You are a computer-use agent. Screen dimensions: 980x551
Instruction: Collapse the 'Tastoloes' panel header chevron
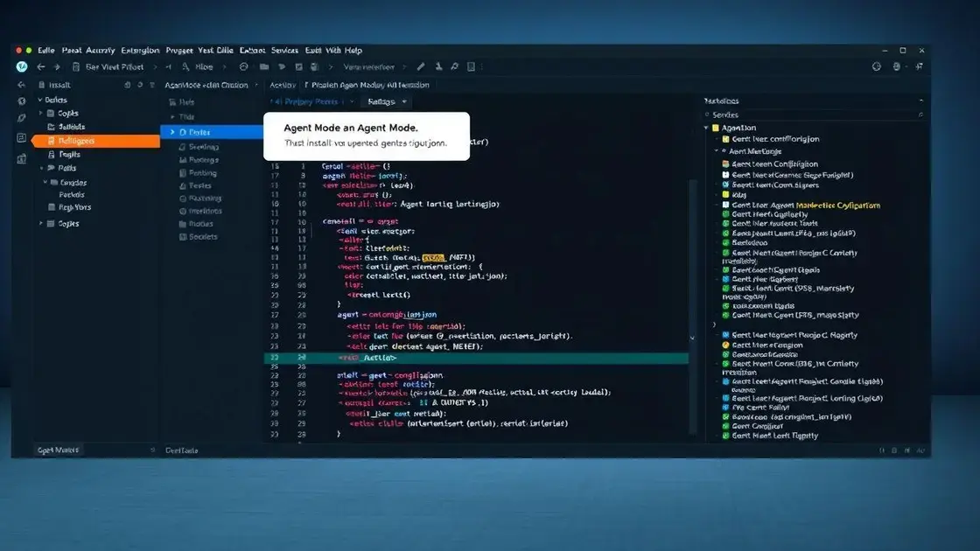click(x=920, y=101)
